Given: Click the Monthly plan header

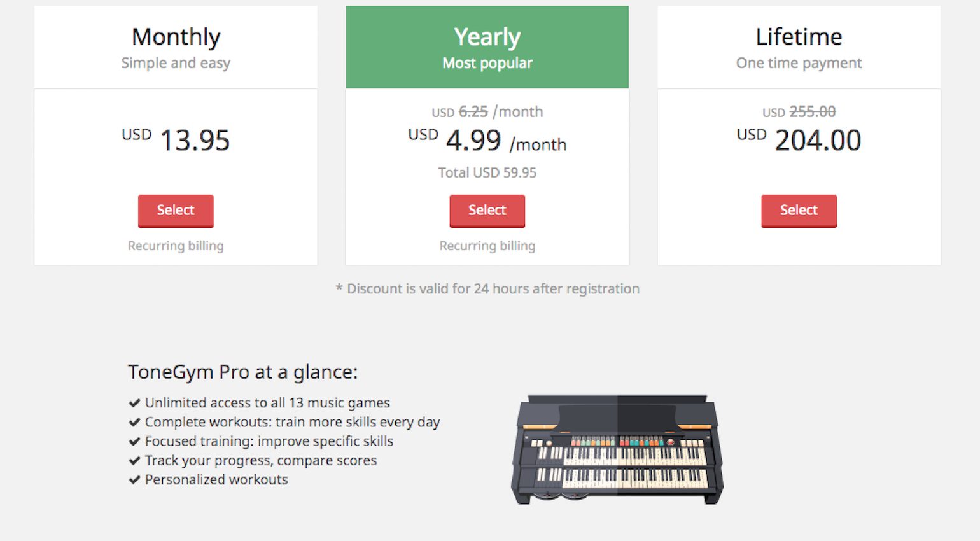Looking at the screenshot, I should pyautogui.click(x=176, y=47).
